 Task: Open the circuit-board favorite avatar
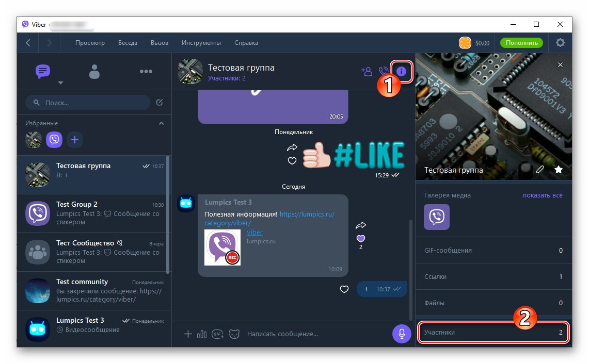coord(34,140)
